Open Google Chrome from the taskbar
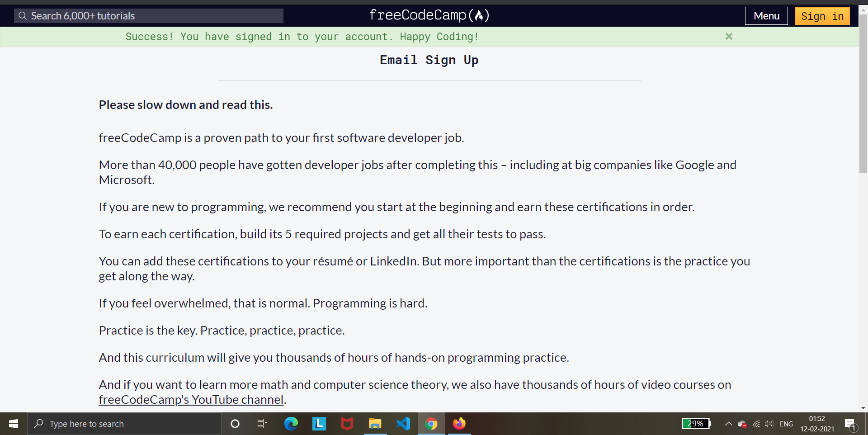This screenshot has width=868, height=435. point(431,424)
